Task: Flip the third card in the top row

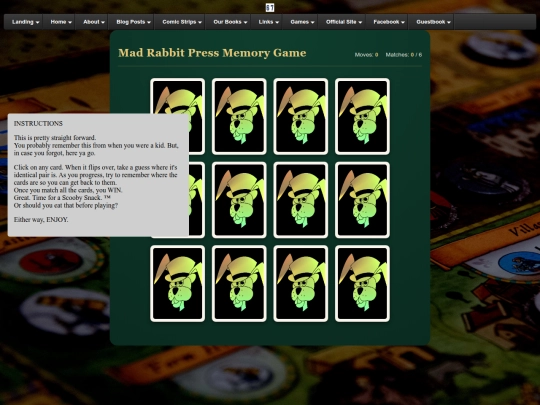Action: (x=301, y=116)
